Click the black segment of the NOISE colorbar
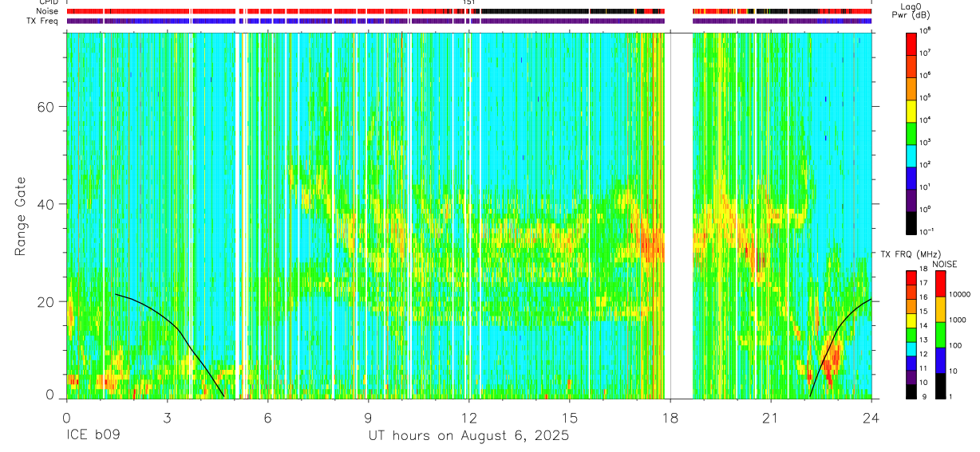 pos(941,384)
